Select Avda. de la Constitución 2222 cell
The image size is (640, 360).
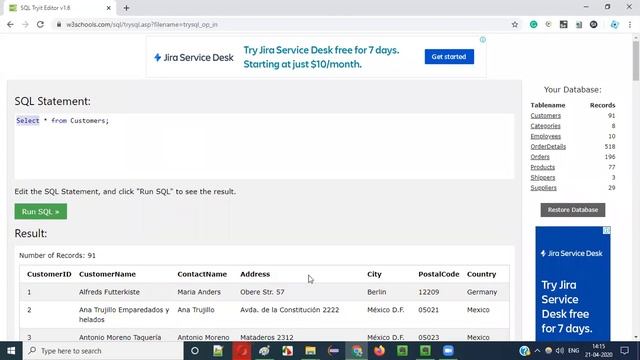tap(289, 310)
